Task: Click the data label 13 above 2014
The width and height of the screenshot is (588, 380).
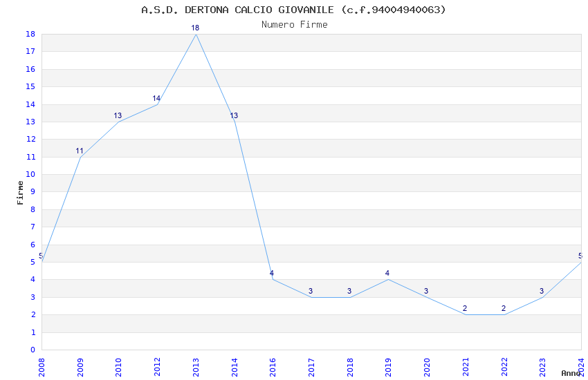Action: [x=234, y=115]
